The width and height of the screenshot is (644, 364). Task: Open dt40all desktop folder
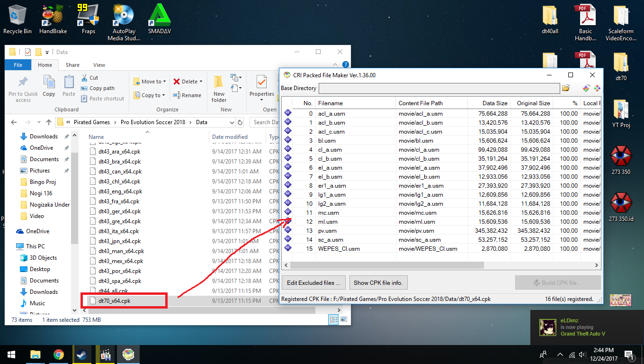pyautogui.click(x=550, y=20)
